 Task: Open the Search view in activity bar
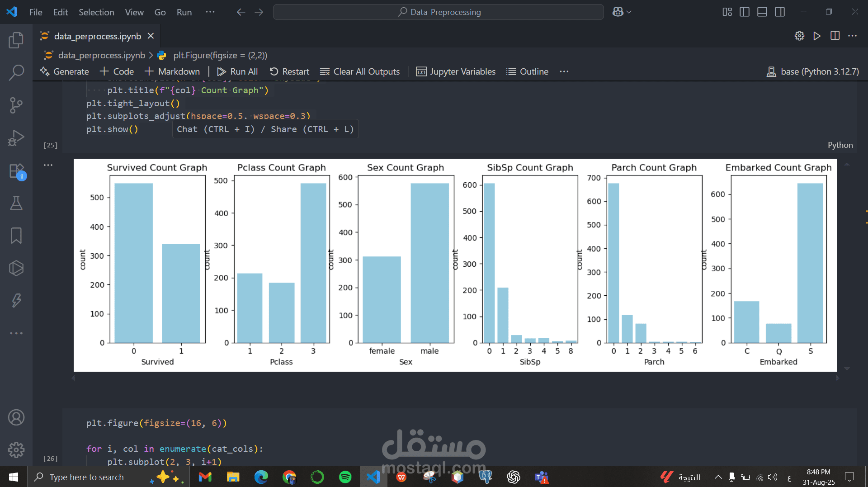(16, 72)
